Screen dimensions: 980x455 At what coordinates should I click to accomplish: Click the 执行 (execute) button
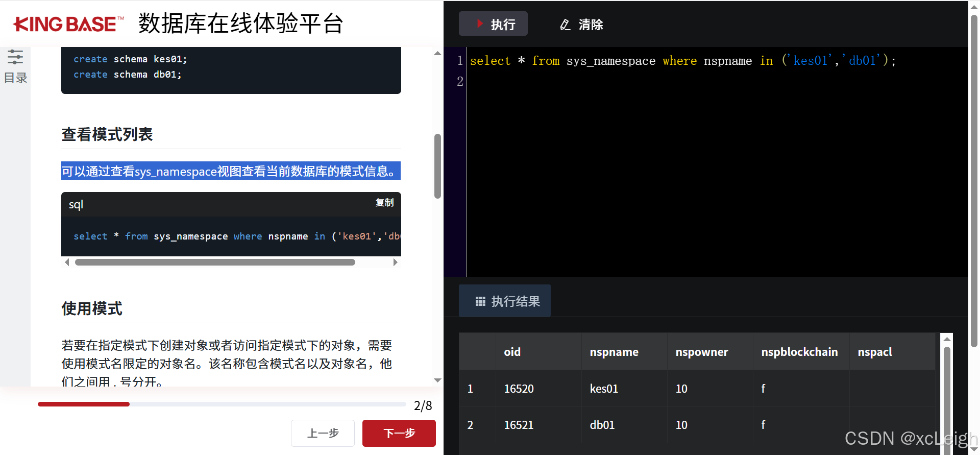(x=493, y=24)
